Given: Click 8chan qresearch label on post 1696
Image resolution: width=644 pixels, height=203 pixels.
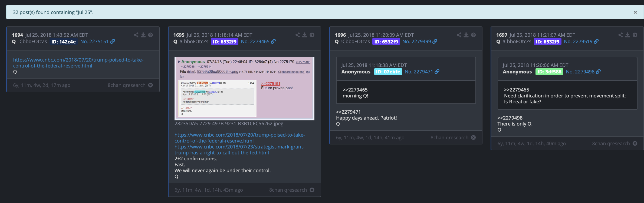Looking at the screenshot, I should coord(449,137).
